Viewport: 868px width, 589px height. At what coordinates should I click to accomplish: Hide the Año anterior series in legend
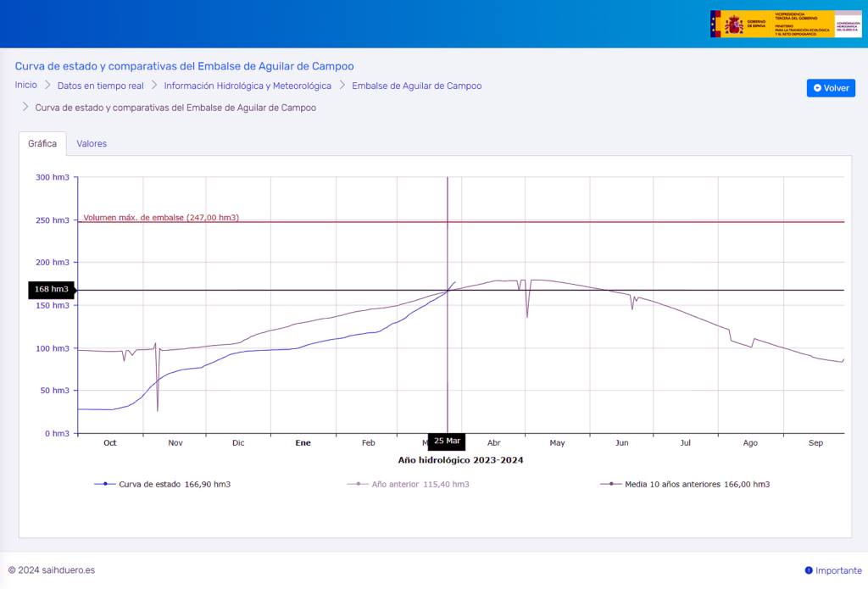409,484
